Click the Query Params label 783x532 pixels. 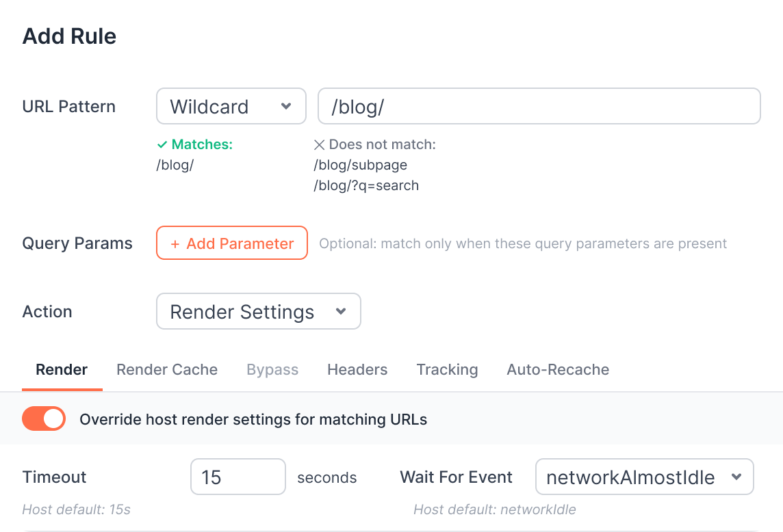(x=77, y=243)
